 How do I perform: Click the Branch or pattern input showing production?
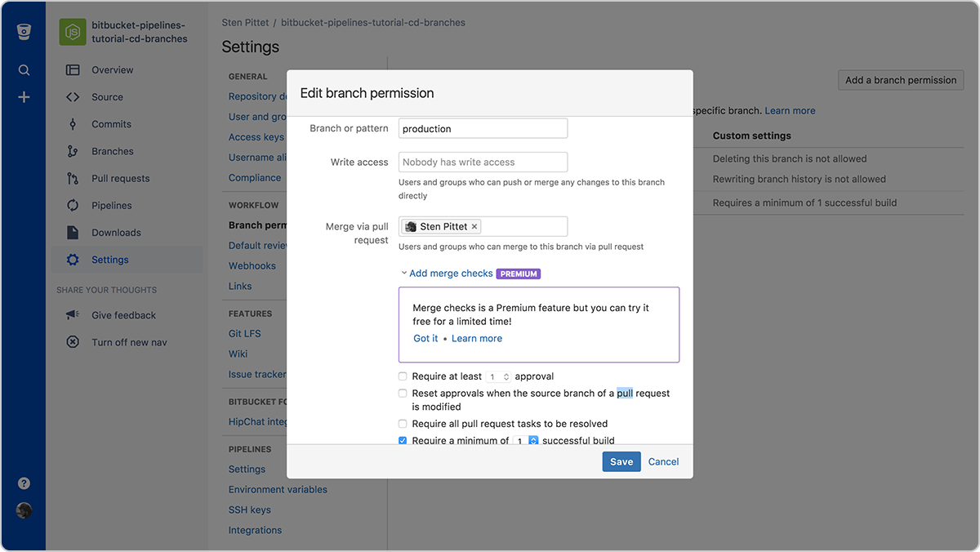tap(483, 128)
